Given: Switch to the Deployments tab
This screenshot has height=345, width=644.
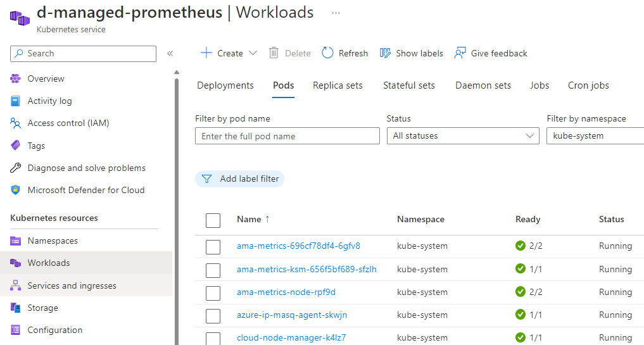Looking at the screenshot, I should point(225,85).
